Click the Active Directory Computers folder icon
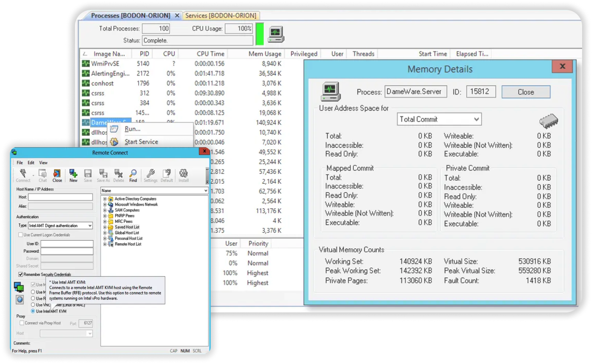592x364 pixels. coord(111,199)
